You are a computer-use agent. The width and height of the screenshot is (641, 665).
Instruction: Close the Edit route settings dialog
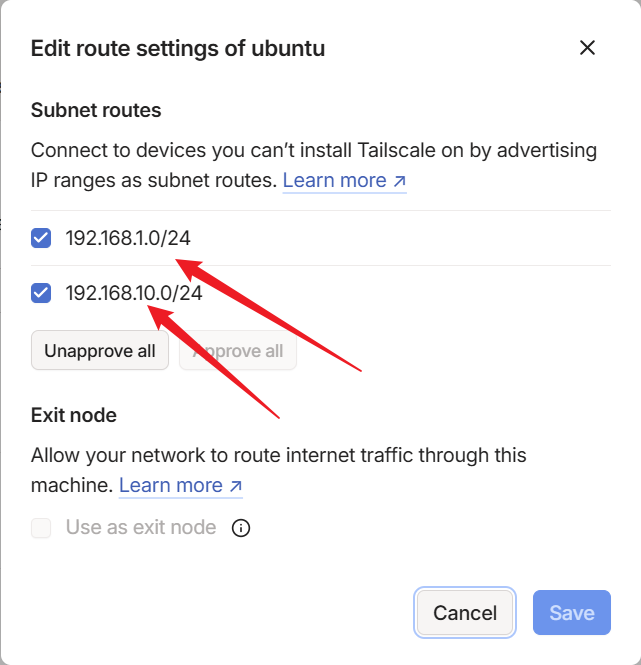coord(587,48)
